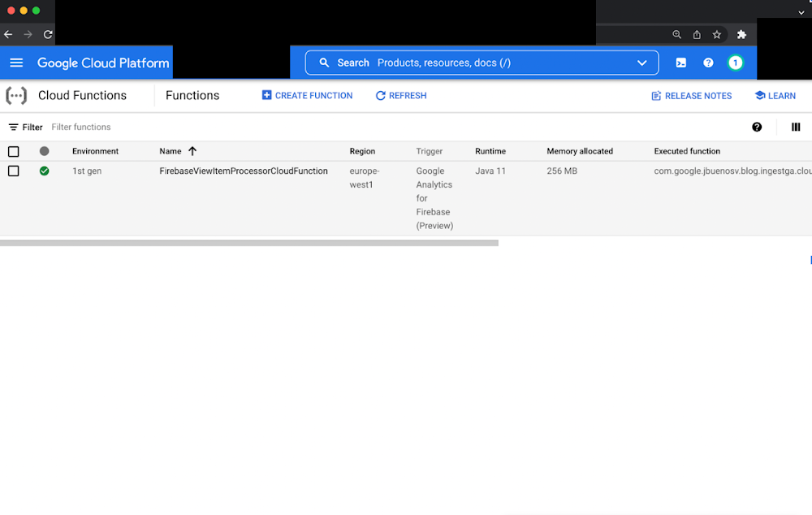The width and height of the screenshot is (812, 515).
Task: Click the CREATE FUNCTION button
Action: coord(307,95)
